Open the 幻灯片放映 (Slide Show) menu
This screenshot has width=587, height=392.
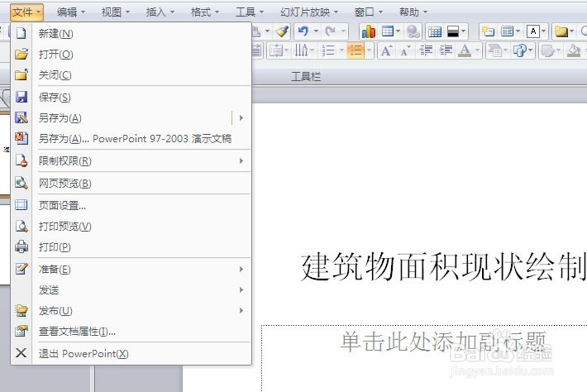[x=309, y=12]
